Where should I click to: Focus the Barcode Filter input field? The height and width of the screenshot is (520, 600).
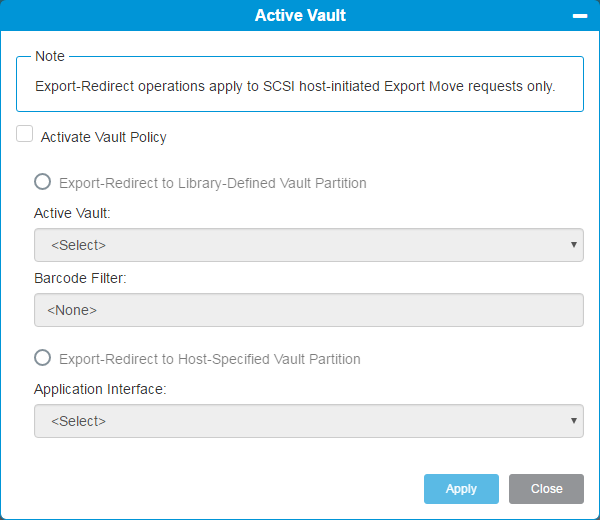(308, 310)
